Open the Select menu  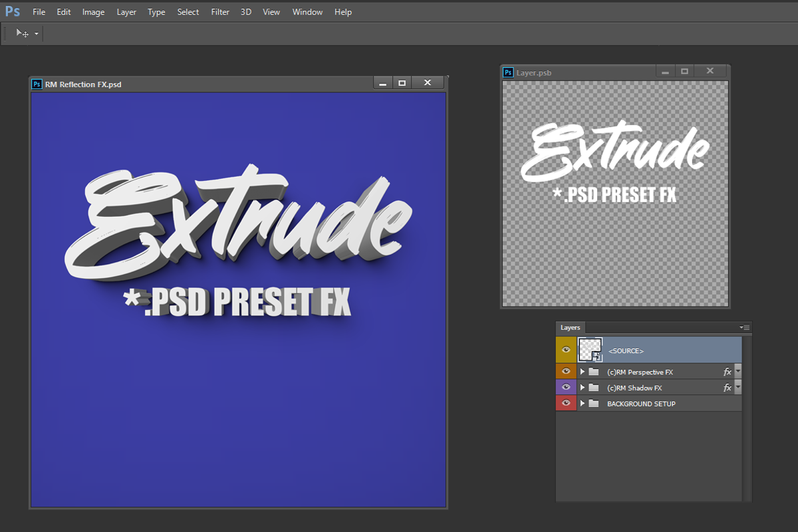click(x=188, y=12)
